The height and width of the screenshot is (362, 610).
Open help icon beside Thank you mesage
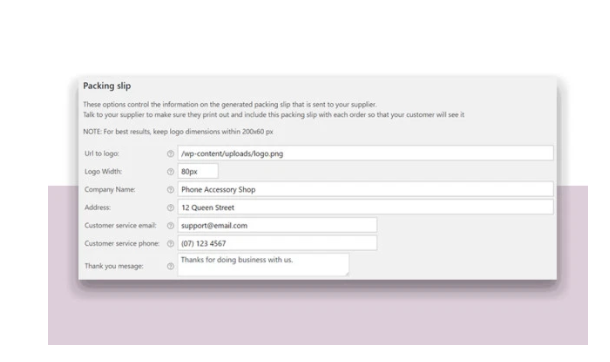pos(170,266)
